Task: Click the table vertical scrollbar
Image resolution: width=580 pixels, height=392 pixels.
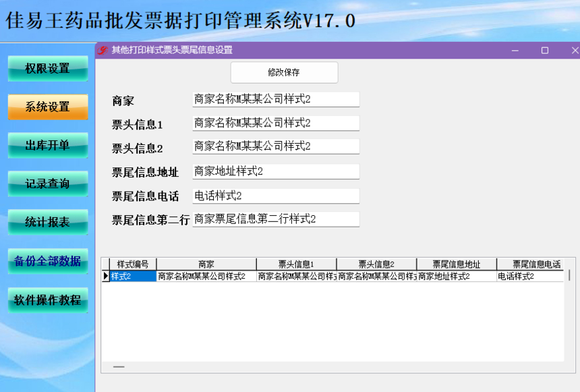Action: (569, 275)
